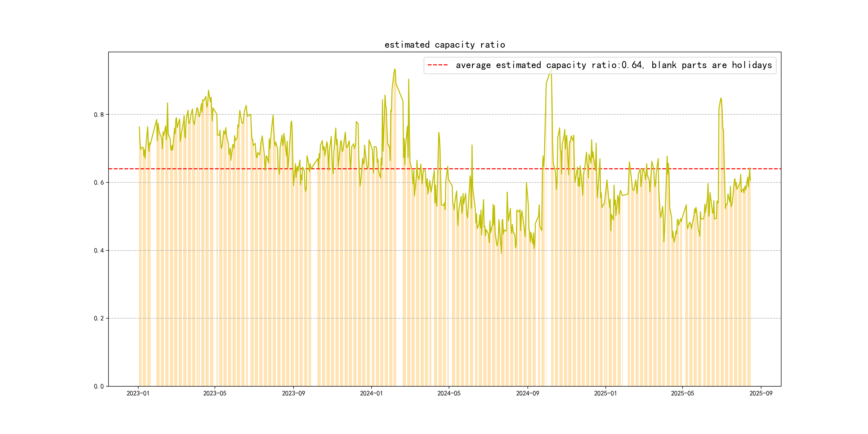Viewport: 868px width, 434px height.
Task: Click the 0.4 y-axis tick label
Action: coord(99,250)
